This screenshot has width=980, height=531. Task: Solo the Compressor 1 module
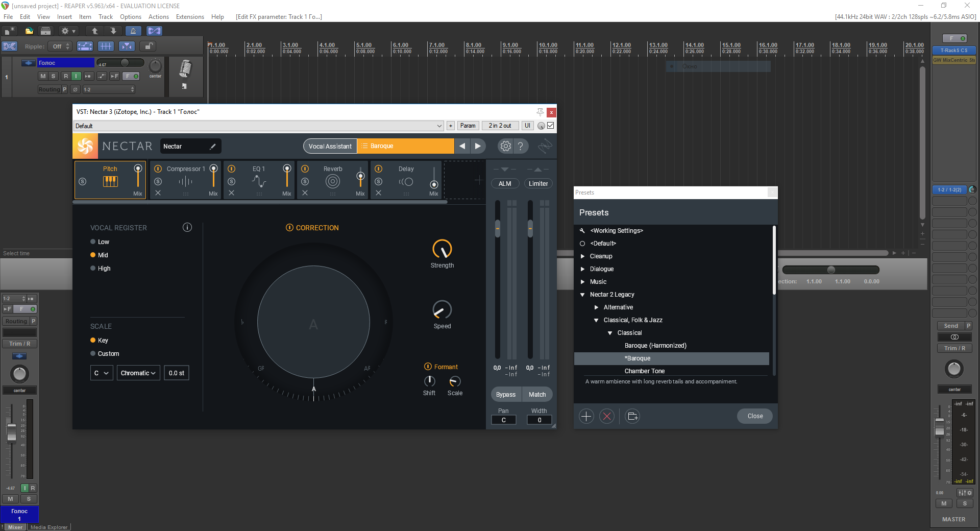coord(158,181)
